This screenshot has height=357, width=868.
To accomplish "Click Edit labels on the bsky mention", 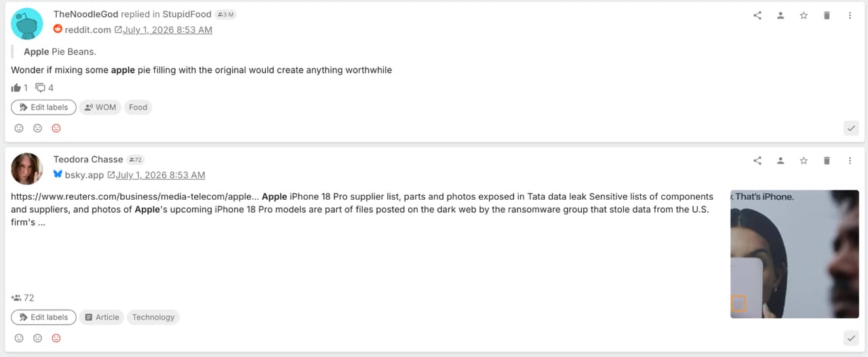I will pos(43,317).
